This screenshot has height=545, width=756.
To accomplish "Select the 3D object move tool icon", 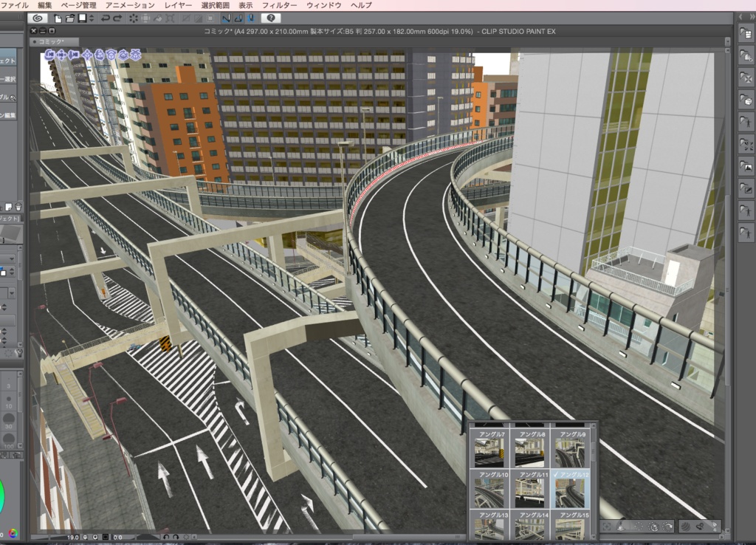I will (87, 54).
